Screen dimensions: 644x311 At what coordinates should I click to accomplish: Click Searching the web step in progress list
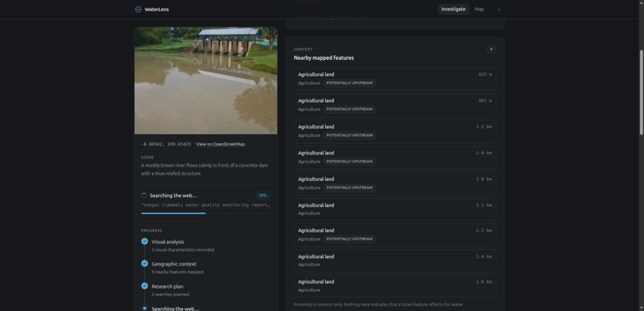pyautogui.click(x=175, y=308)
